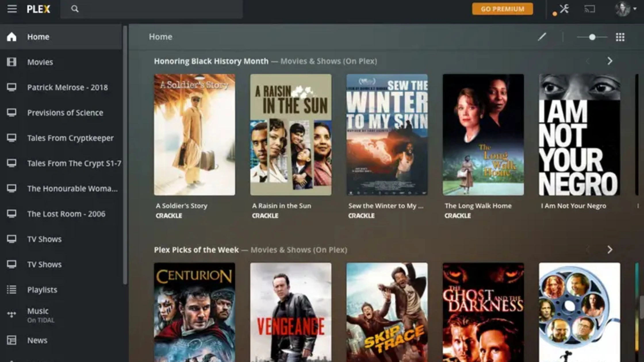Click the search magnifier icon

[75, 9]
